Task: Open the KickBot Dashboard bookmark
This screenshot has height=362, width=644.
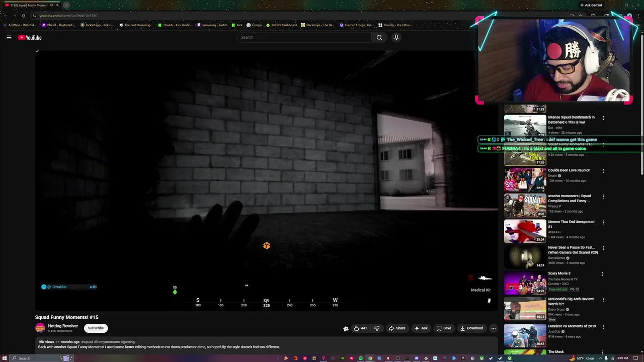Action: click(x=281, y=25)
